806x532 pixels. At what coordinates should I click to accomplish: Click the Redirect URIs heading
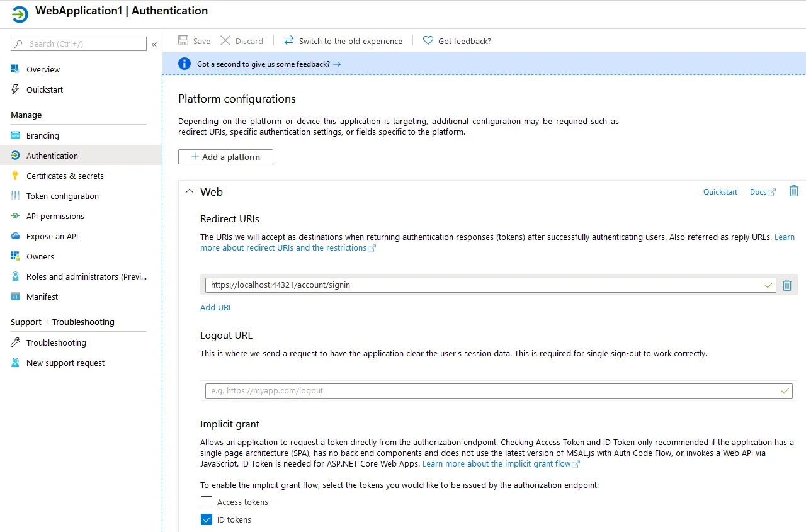230,219
